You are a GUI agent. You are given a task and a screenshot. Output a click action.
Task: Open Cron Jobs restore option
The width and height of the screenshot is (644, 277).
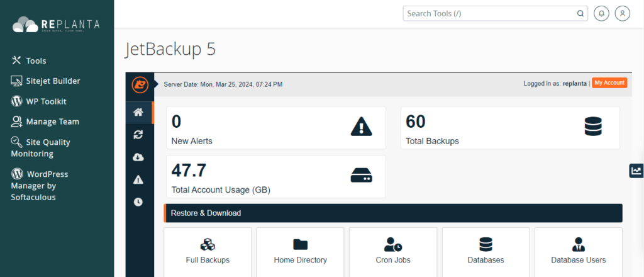pos(393,252)
